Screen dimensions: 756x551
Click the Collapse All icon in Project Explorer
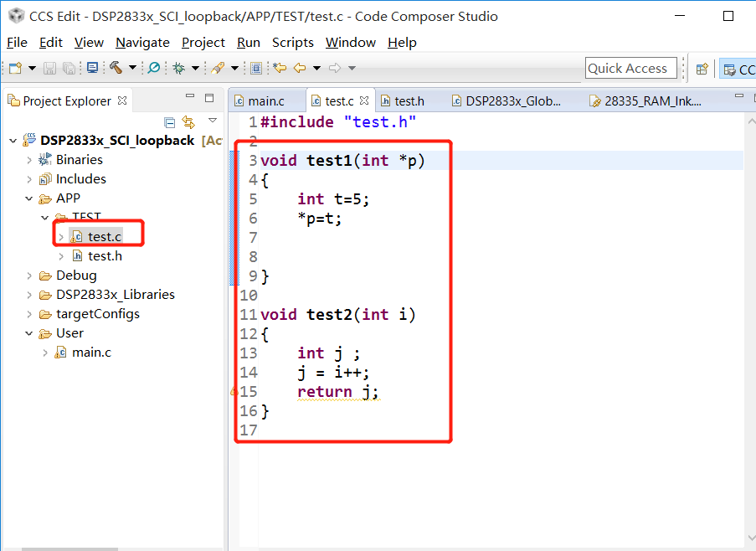[170, 122]
